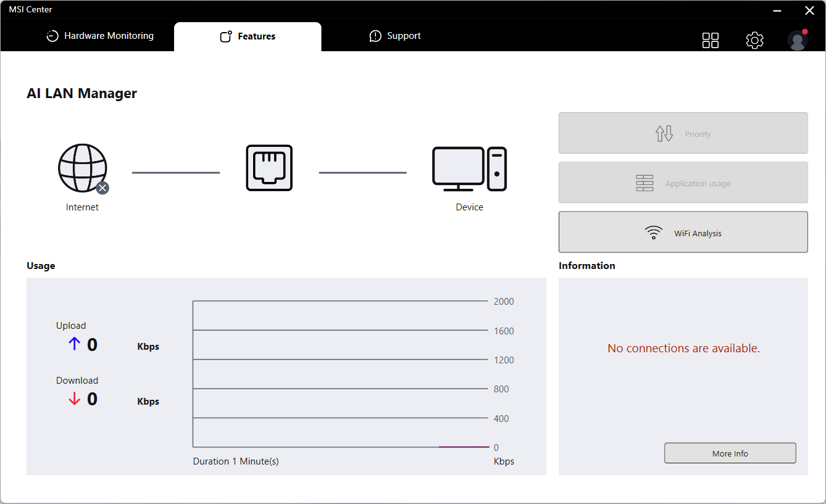Click the four-squares grid view icon
The height and width of the screenshot is (504, 826).
point(711,41)
